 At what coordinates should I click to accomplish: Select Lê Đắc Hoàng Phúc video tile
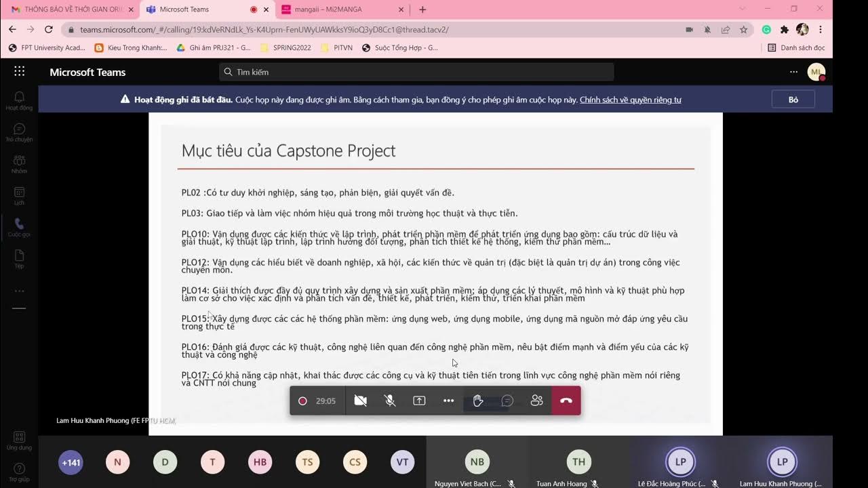[x=680, y=462]
